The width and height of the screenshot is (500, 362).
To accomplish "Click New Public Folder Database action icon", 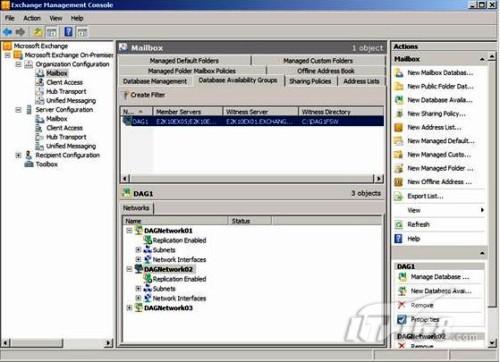I will pos(399,86).
